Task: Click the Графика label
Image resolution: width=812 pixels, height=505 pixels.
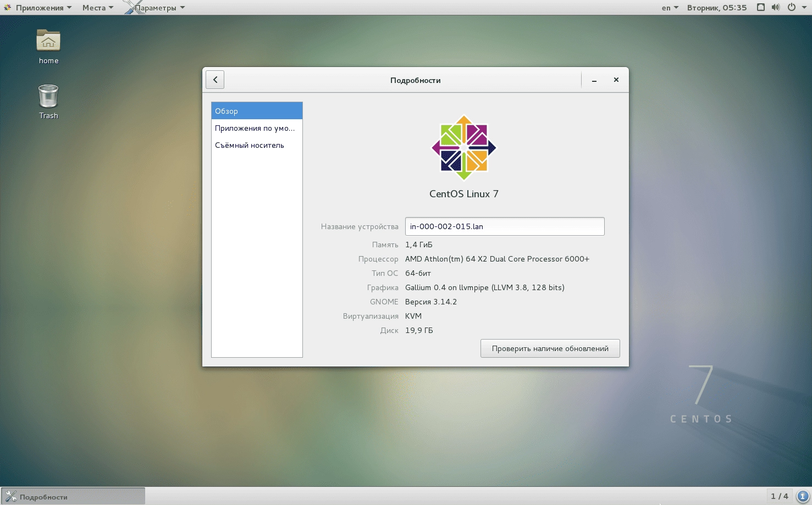Action: pos(383,287)
